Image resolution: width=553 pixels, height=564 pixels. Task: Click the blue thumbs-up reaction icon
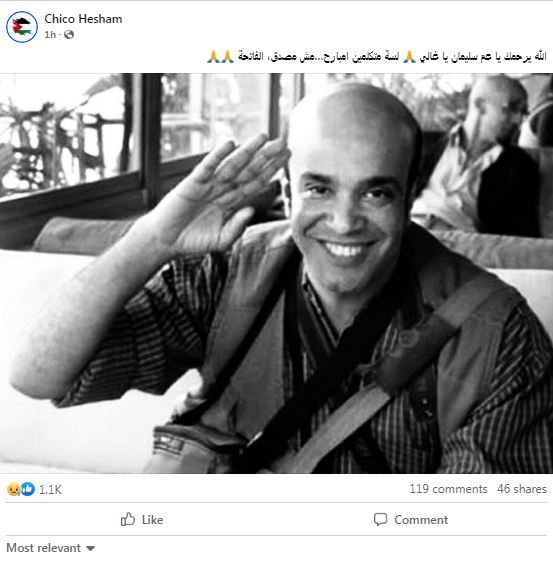(28, 489)
